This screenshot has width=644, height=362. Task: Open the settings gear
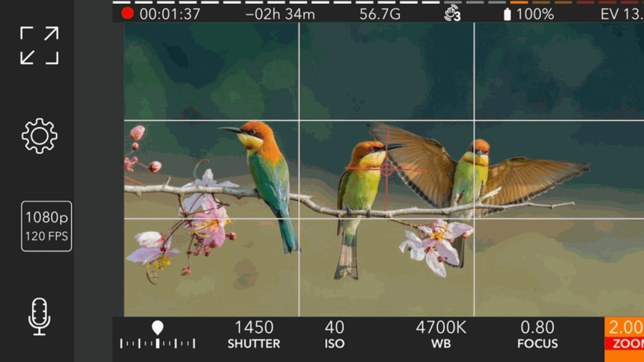39,136
